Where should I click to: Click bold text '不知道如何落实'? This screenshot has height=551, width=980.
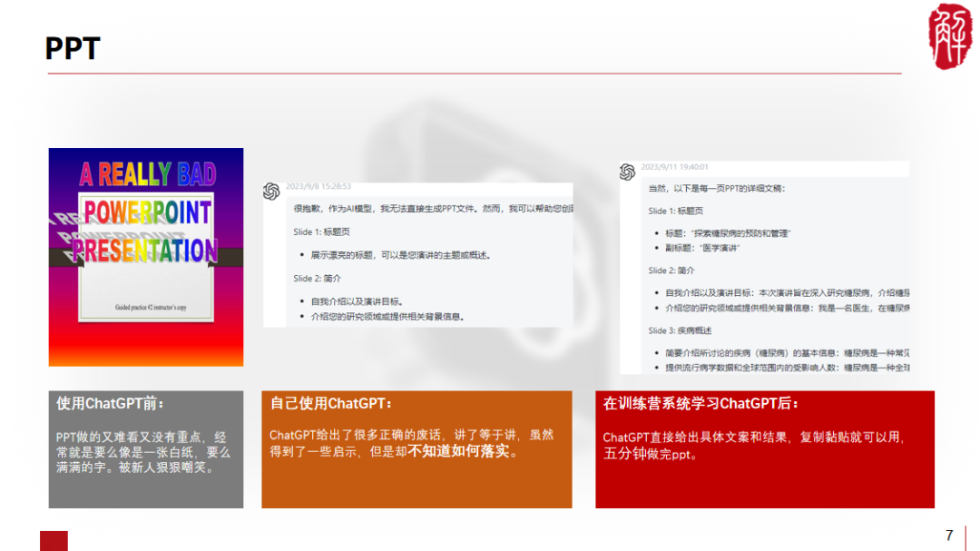[x=458, y=451]
